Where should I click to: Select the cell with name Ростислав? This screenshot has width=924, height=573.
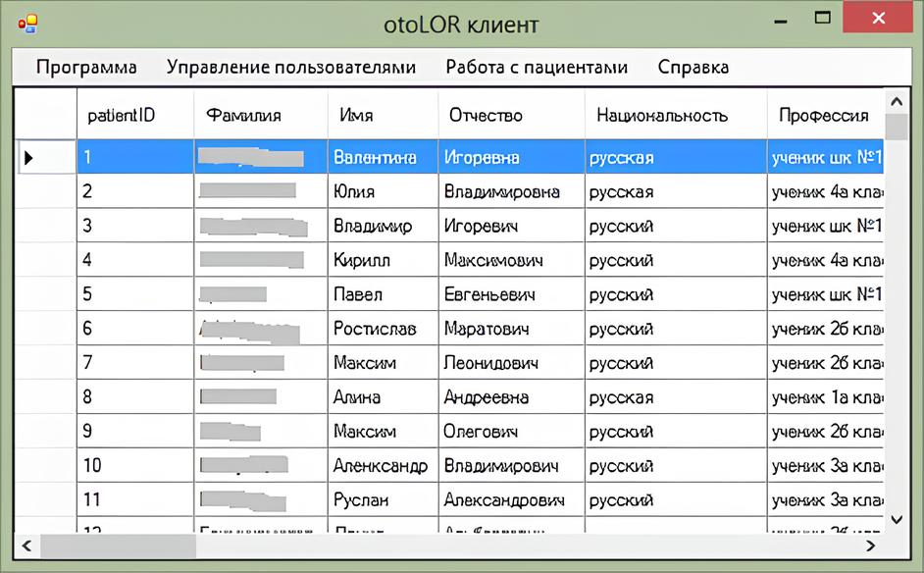383,329
